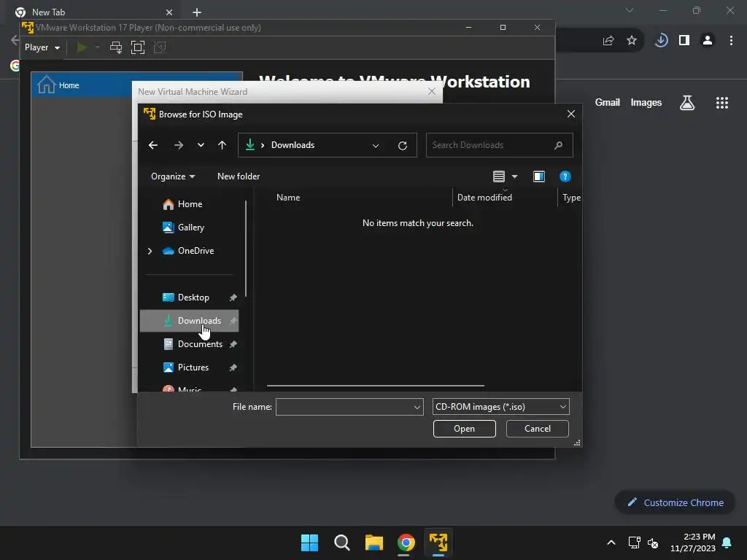This screenshot has height=560, width=747.
Task: Open the Windows Start menu
Action: (309, 542)
